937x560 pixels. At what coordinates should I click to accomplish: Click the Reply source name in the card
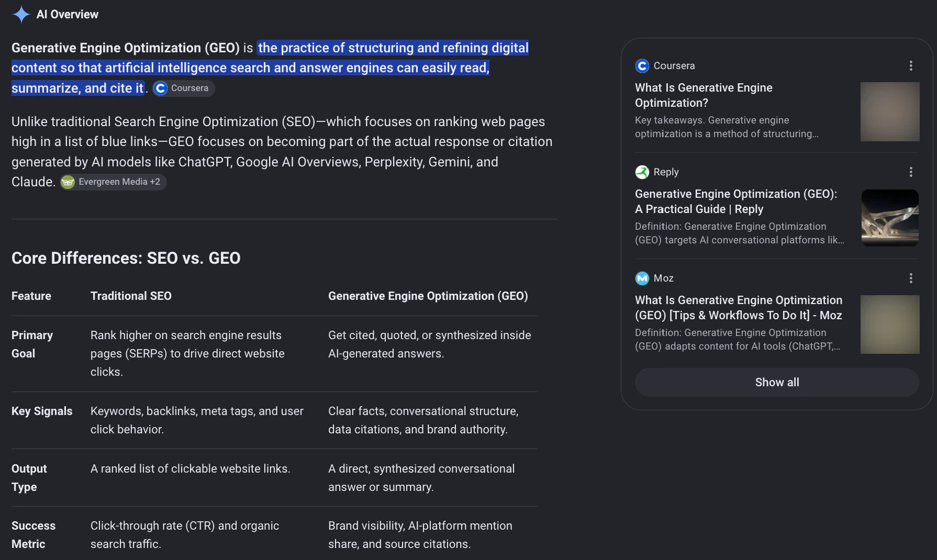666,172
